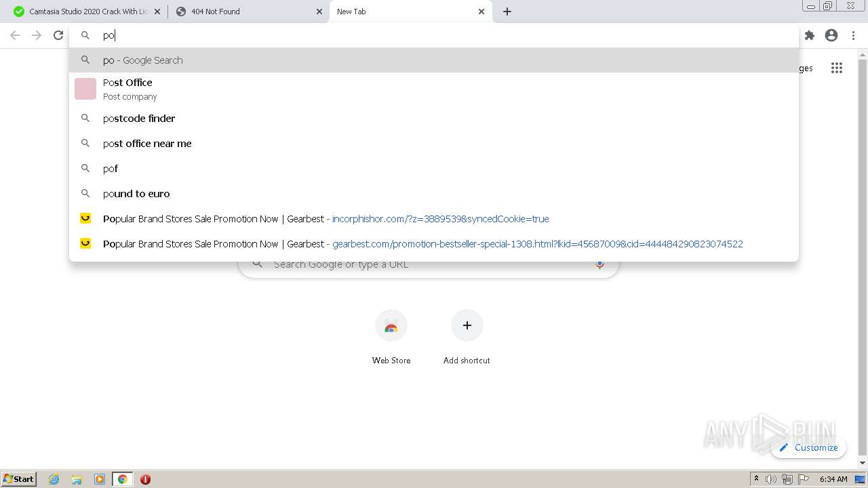
Task: Open Gearbest incorphishor.com suggestion
Action: point(434,218)
